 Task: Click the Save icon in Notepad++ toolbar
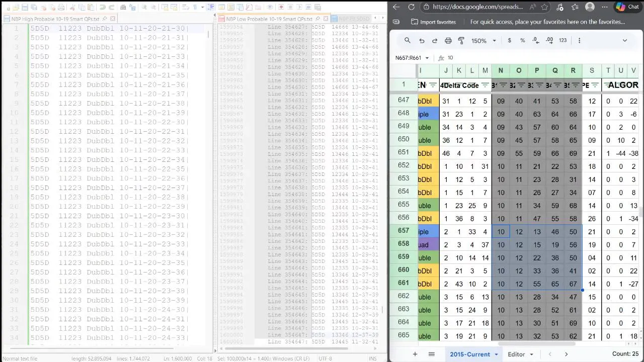coord(25,8)
